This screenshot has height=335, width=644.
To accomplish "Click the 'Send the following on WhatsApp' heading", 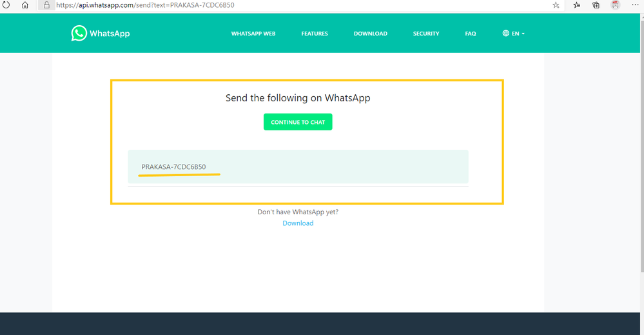I will pos(298,98).
